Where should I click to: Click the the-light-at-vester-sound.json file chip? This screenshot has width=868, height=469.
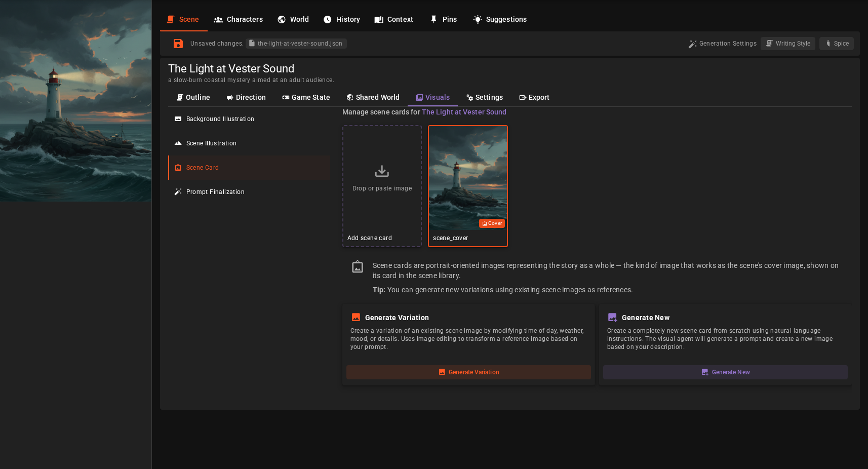click(296, 44)
